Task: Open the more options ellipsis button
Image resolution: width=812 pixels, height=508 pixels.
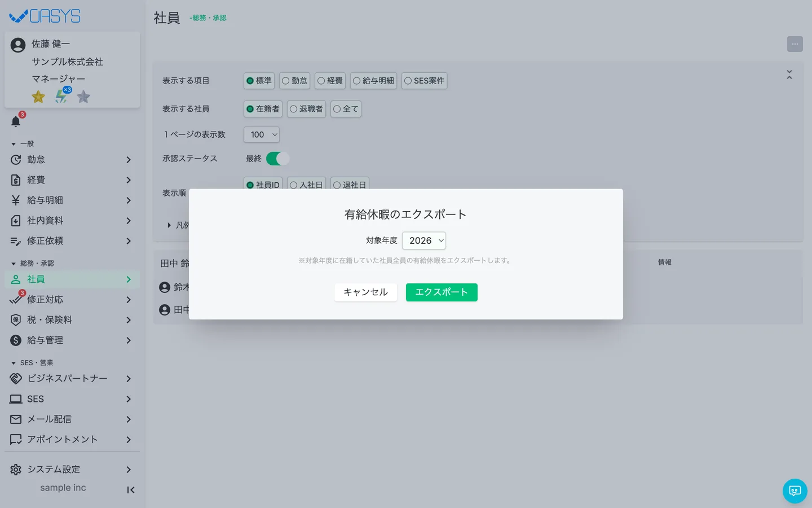Action: coord(795,44)
